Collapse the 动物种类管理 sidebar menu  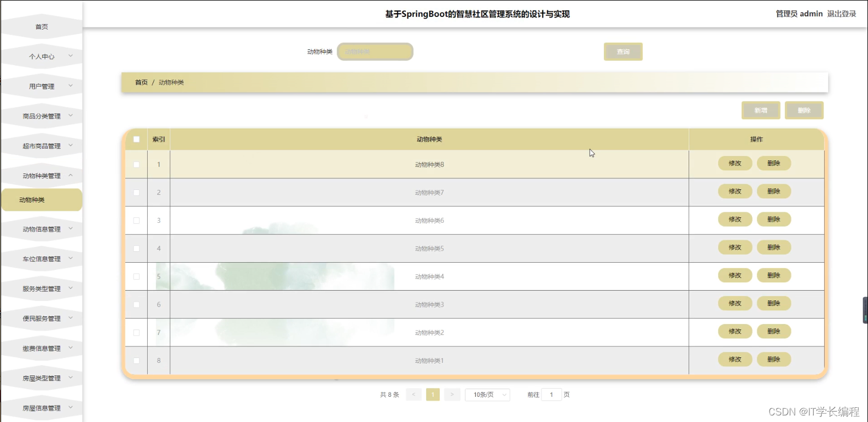(x=42, y=176)
